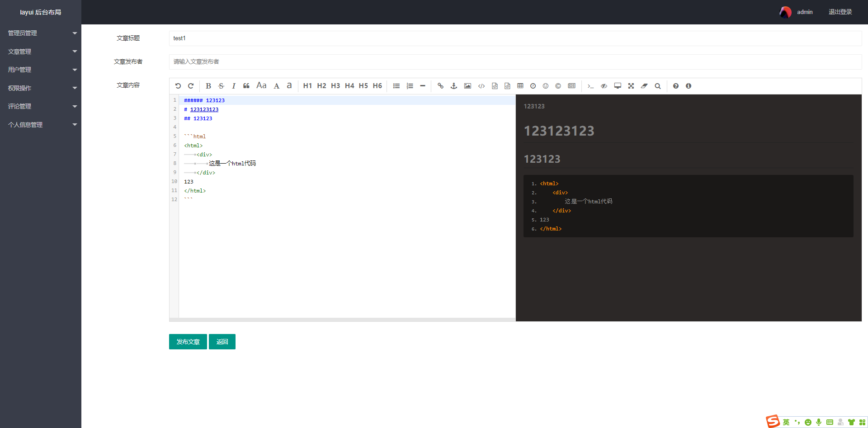Insert a reference anchor
The width and height of the screenshot is (868, 428).
(454, 86)
